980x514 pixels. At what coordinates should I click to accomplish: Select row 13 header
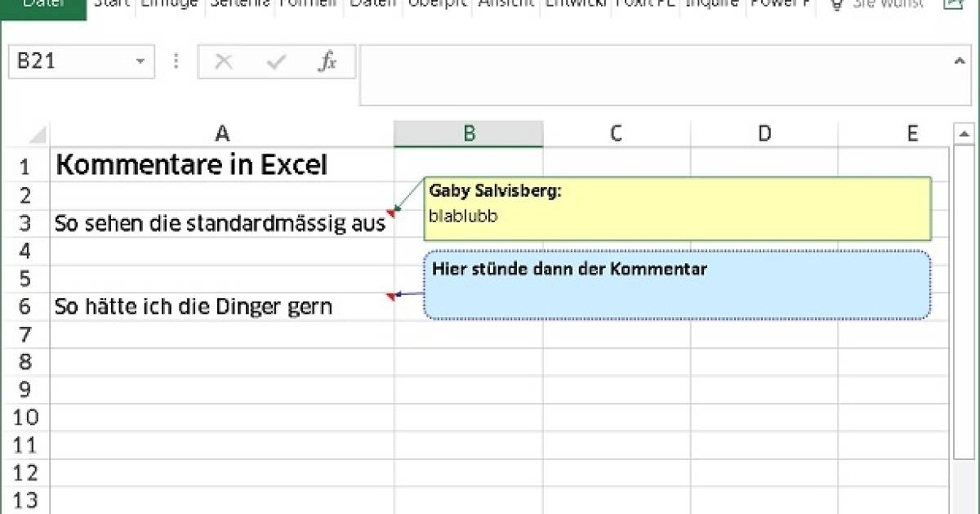coord(24,500)
